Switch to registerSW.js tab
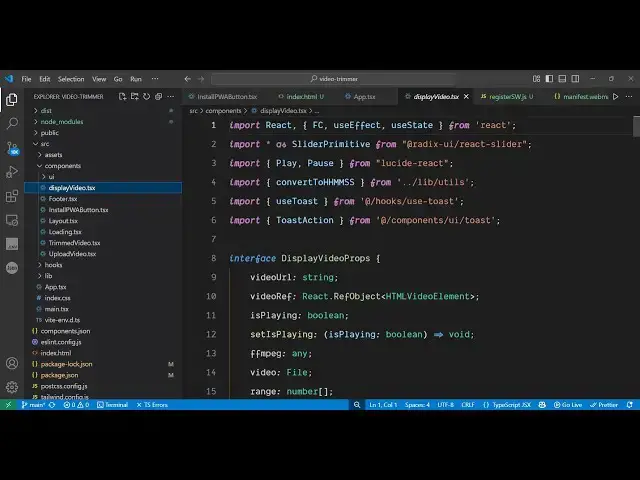The width and height of the screenshot is (640, 480). click(507, 97)
